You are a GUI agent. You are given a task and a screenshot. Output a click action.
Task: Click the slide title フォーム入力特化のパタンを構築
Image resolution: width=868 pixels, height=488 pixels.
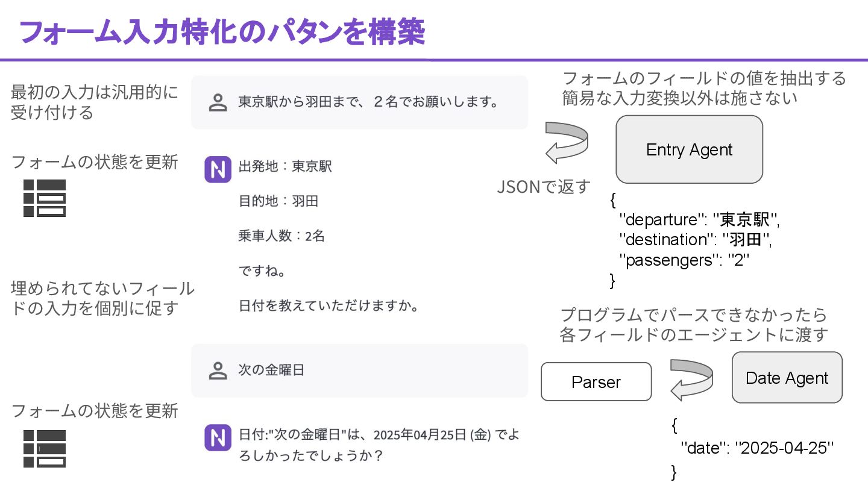[x=222, y=32]
